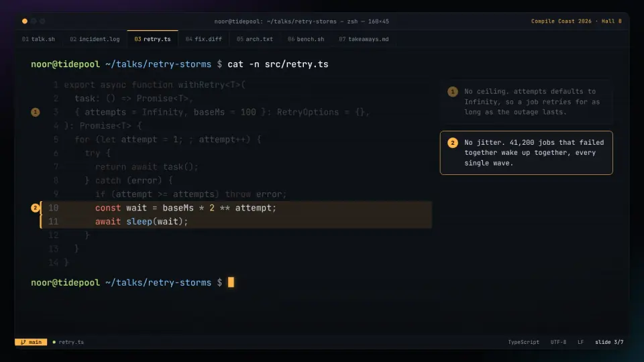
Task: Click the 'cat -n src/retry.ts' command text
Action: click(x=278, y=64)
